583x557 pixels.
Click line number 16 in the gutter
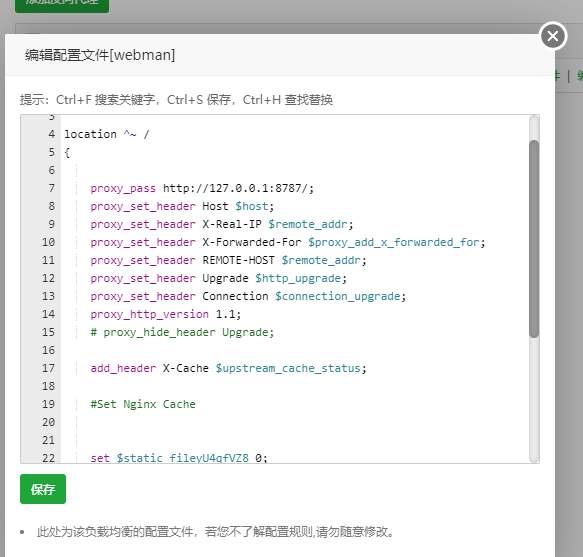point(48,350)
